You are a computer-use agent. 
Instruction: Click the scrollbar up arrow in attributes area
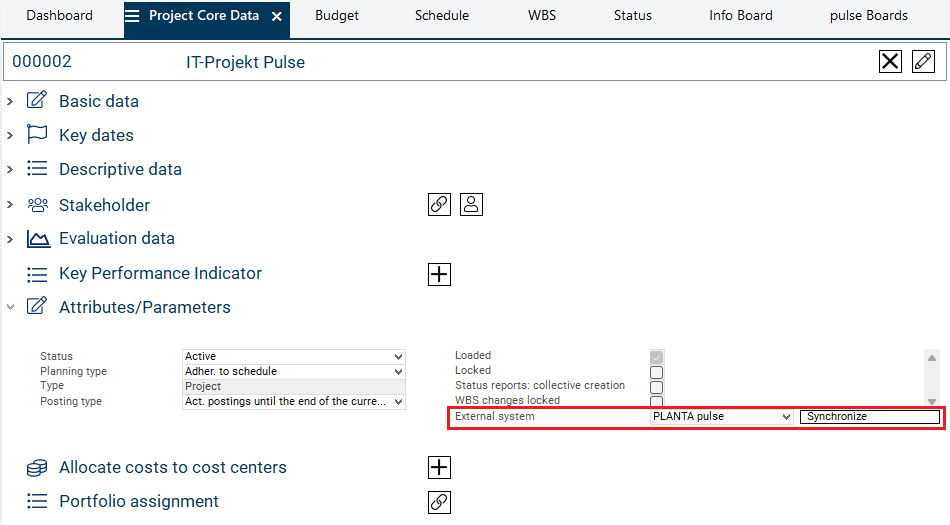[932, 358]
